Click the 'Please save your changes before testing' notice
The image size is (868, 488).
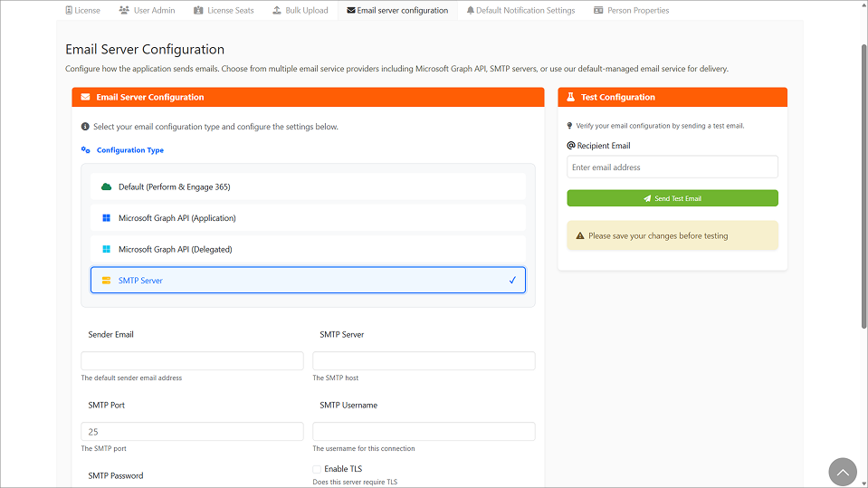click(672, 236)
